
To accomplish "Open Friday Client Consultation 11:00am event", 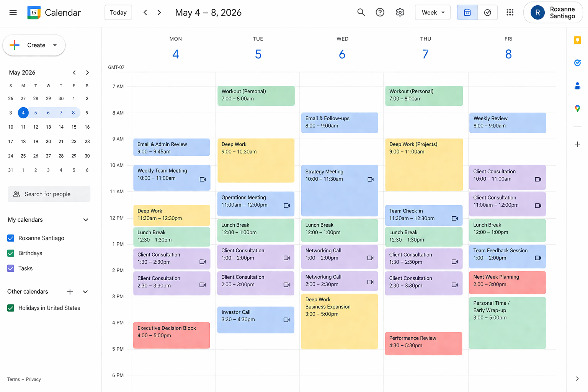I will coord(507,204).
